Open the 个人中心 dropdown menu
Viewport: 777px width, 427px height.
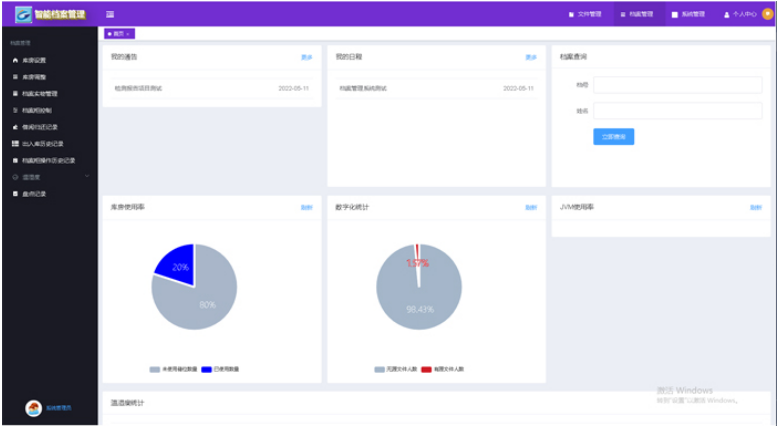pos(745,15)
